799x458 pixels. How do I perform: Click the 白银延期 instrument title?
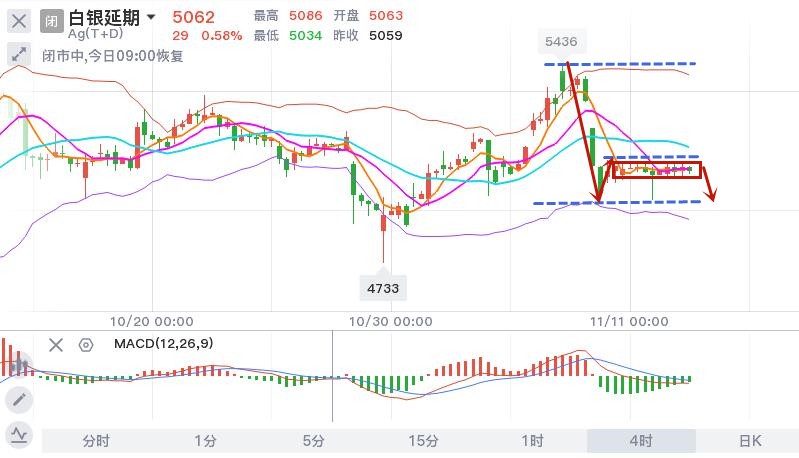[104, 17]
